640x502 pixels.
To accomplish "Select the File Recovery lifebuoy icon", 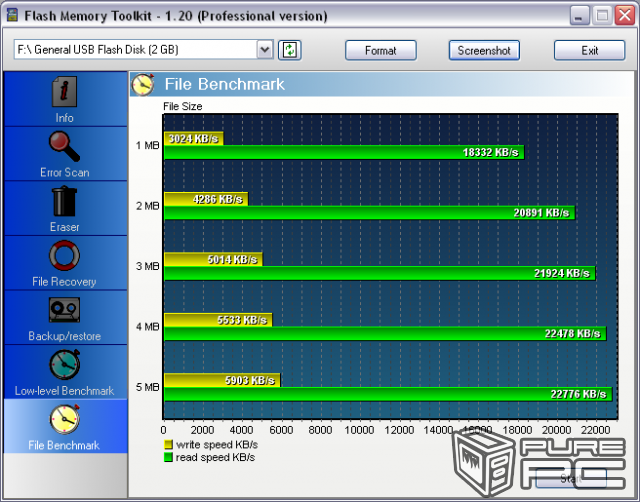I will click(64, 255).
